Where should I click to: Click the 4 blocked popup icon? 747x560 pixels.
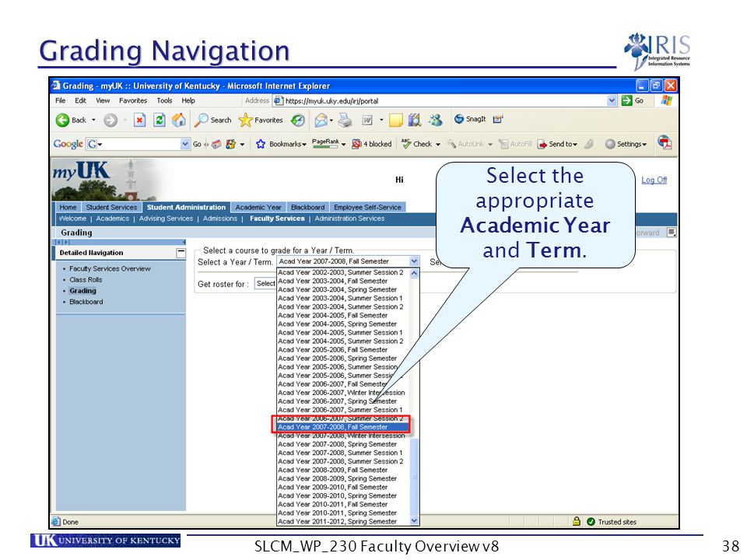click(x=356, y=144)
